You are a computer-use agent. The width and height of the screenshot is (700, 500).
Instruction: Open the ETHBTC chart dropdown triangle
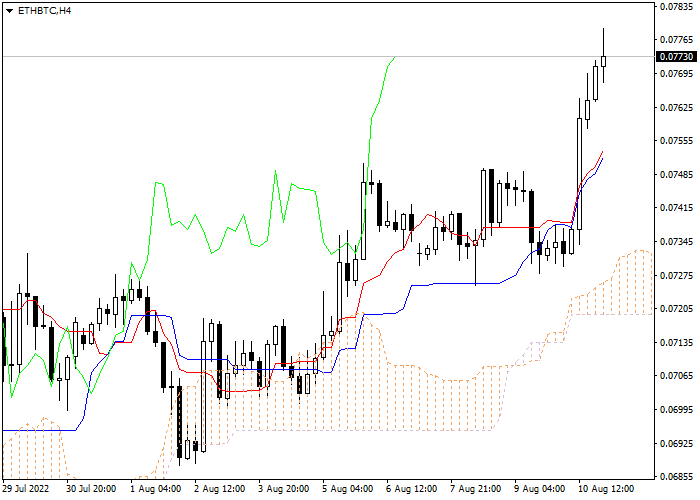pos(9,11)
